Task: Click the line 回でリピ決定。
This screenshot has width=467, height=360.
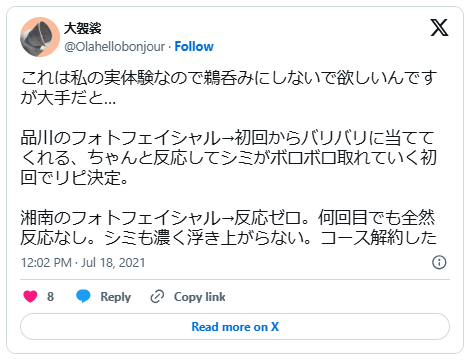Action: pyautogui.click(x=74, y=178)
